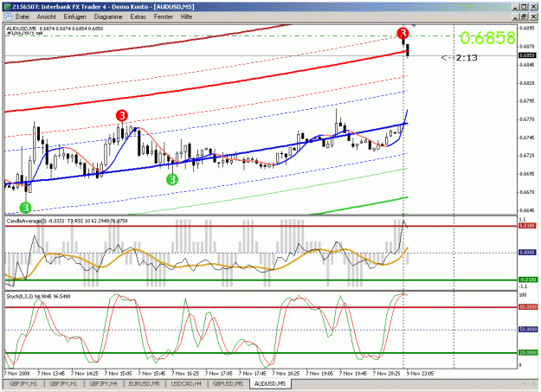Switch to the GBPUSD,M5 chart tab
The height and width of the screenshot is (392, 541).
[x=228, y=383]
